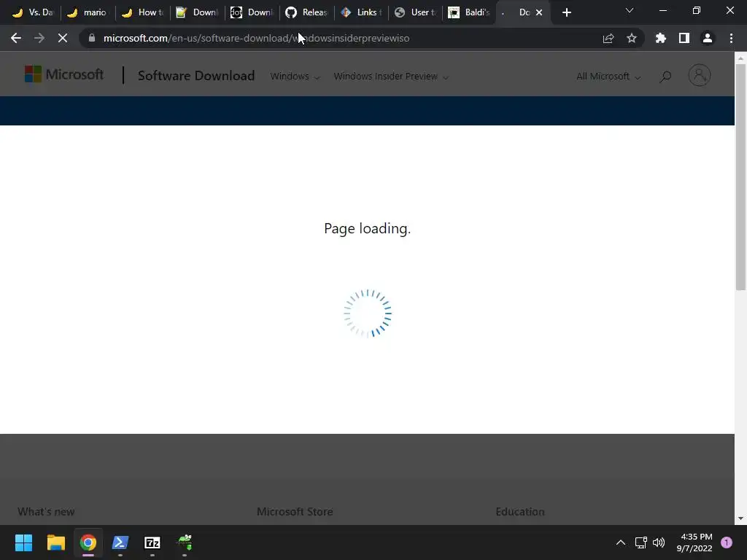The image size is (747, 560).
Task: Click page vertical scrollbar thumb
Action: (x=740, y=176)
